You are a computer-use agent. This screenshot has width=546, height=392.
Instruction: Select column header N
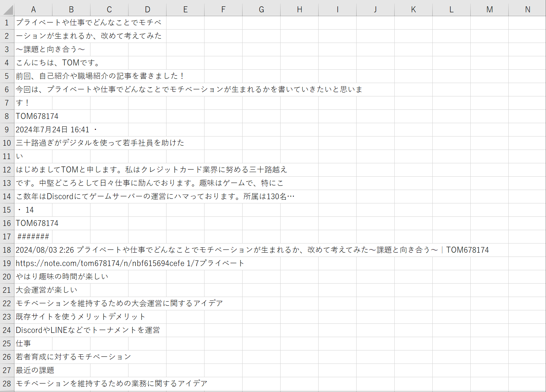pos(527,10)
